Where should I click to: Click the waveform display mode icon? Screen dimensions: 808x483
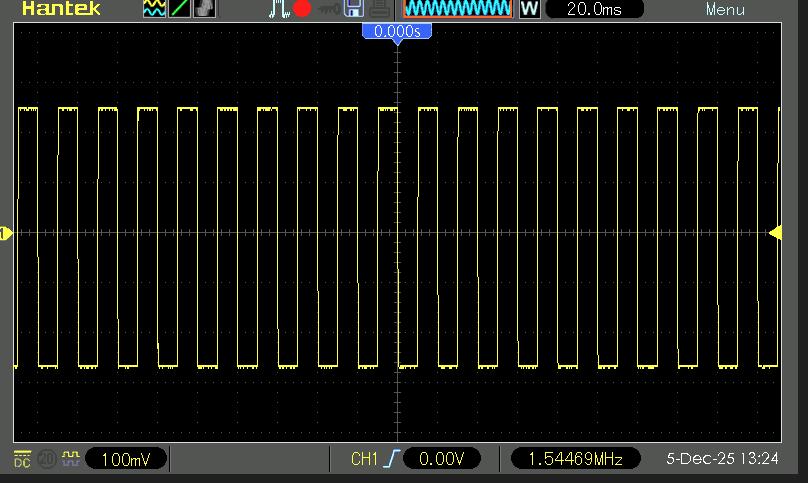(154, 10)
